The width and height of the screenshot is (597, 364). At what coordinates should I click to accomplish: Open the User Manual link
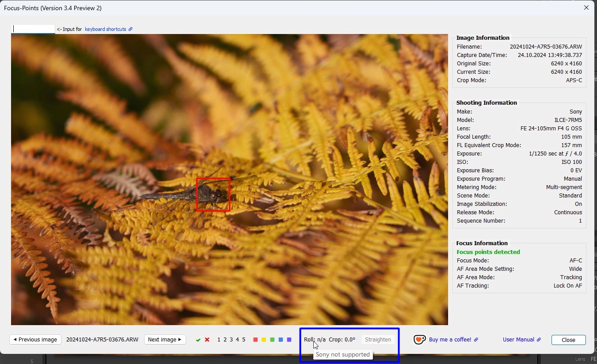click(x=521, y=340)
